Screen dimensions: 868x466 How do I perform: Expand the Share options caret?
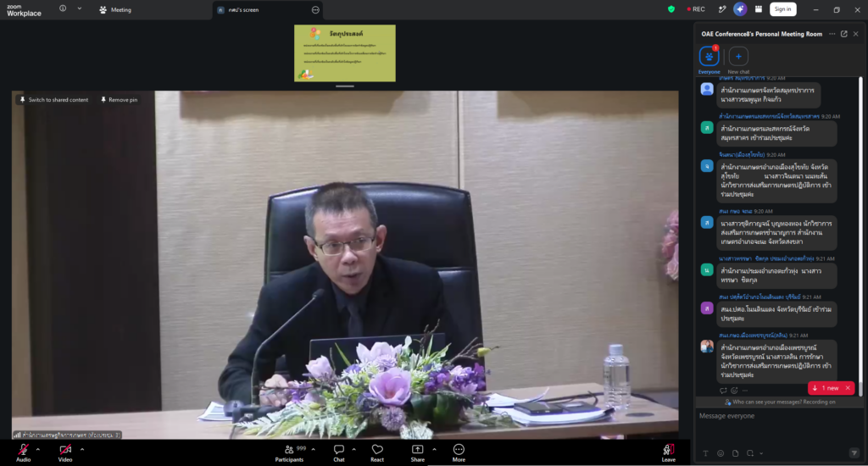coord(434,449)
